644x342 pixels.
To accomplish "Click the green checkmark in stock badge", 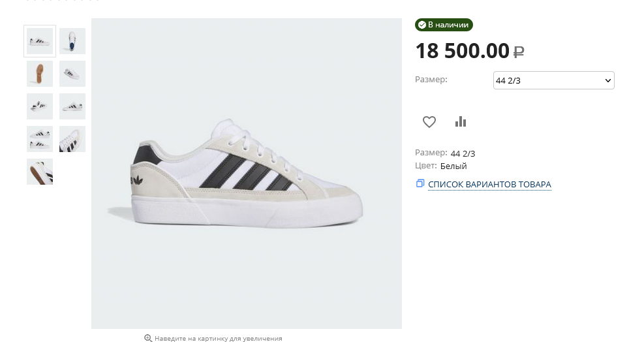I will (422, 25).
